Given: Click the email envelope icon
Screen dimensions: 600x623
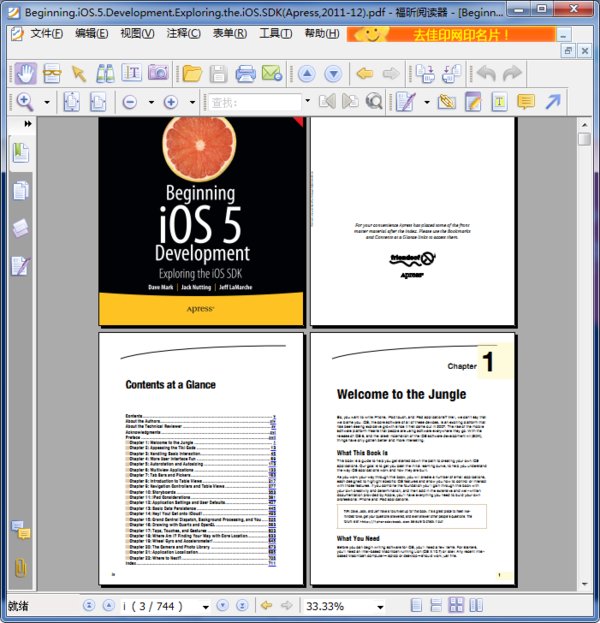Looking at the screenshot, I should coord(271,73).
